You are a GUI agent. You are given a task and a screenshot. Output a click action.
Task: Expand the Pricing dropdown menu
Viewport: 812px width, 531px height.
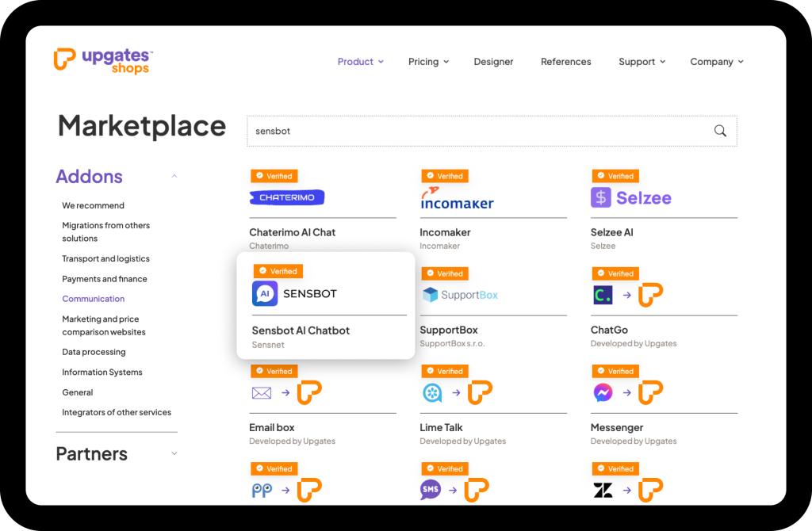pos(428,62)
